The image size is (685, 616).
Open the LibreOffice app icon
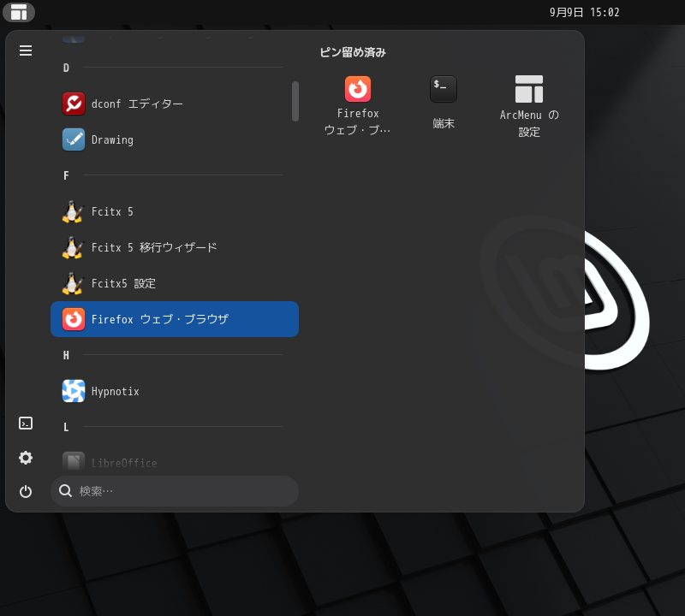[74, 462]
